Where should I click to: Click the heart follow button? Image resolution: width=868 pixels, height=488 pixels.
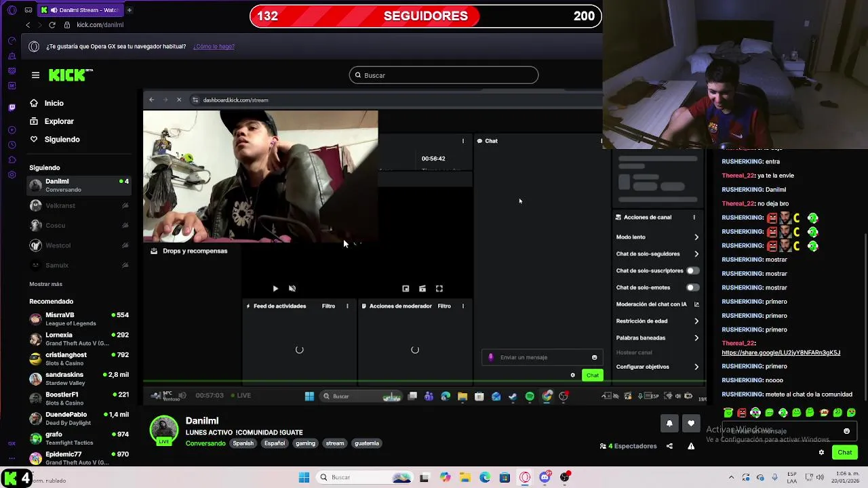(x=691, y=424)
